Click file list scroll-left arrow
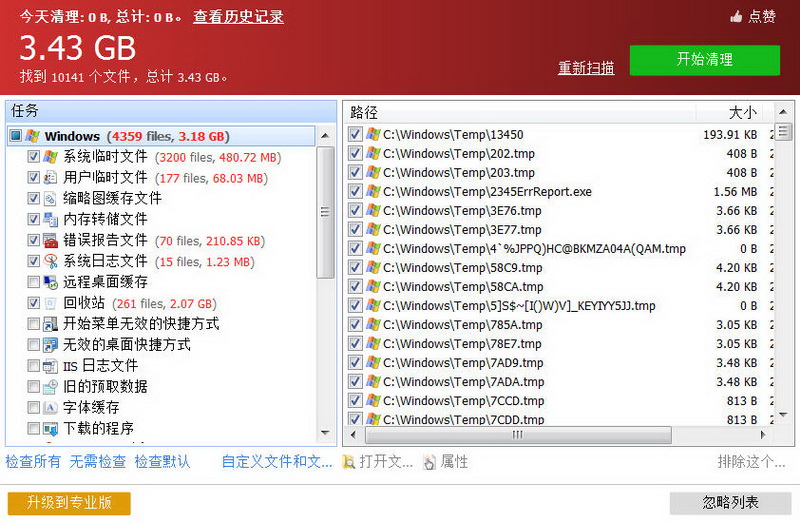 (x=353, y=435)
